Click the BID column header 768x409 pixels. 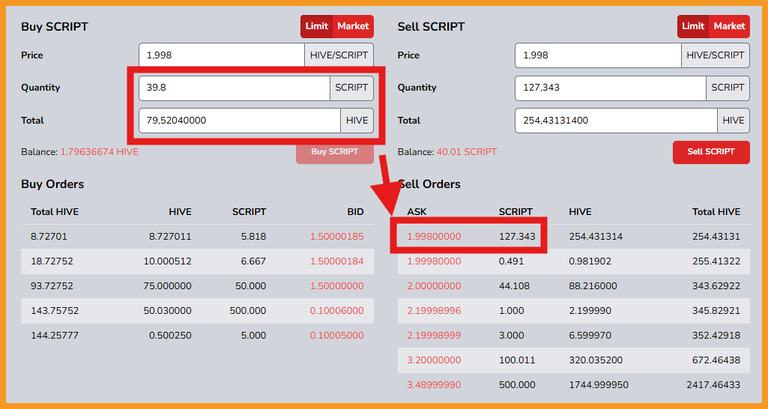click(356, 212)
